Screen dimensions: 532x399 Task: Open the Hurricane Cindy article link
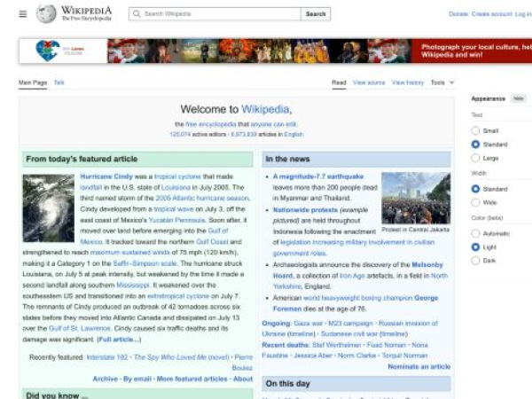[106, 176]
